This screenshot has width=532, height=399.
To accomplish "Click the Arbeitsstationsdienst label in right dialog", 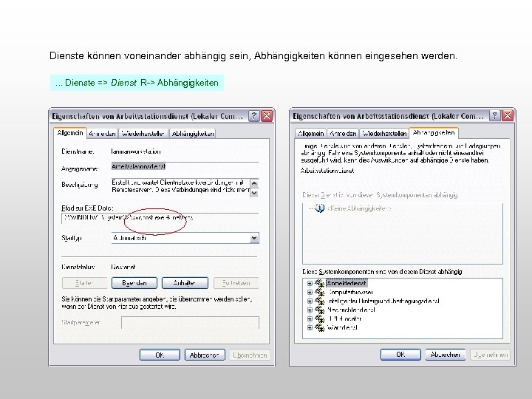I will click(327, 171).
